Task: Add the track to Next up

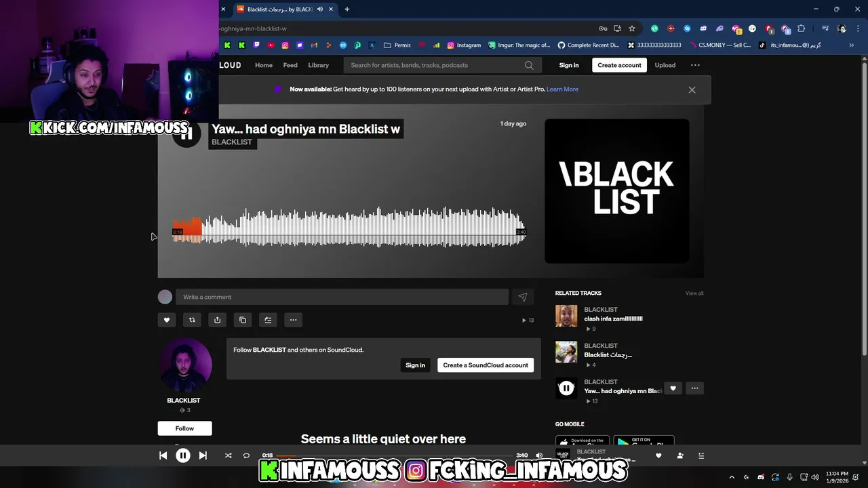Action: pos(268,320)
